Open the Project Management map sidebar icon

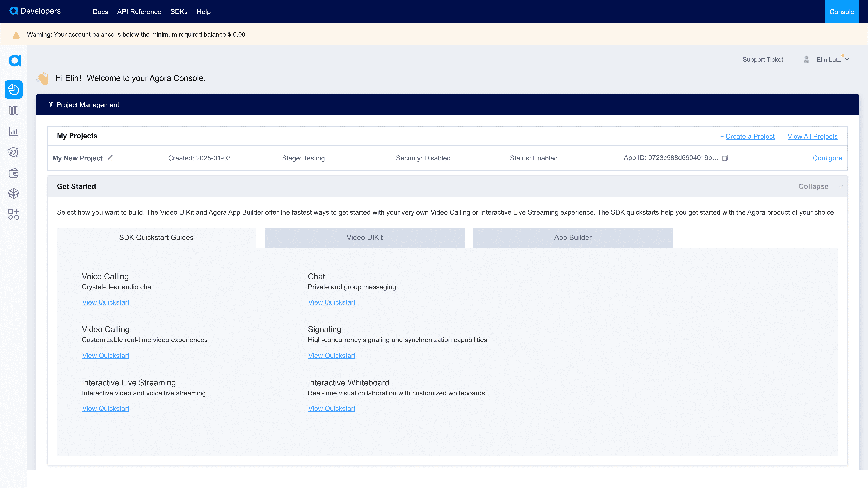(13, 110)
